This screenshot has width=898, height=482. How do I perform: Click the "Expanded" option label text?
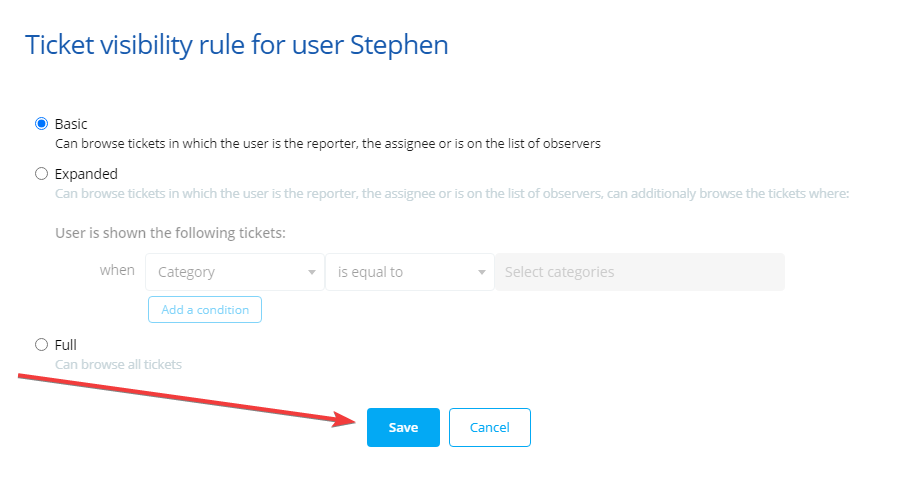pyautogui.click(x=86, y=174)
